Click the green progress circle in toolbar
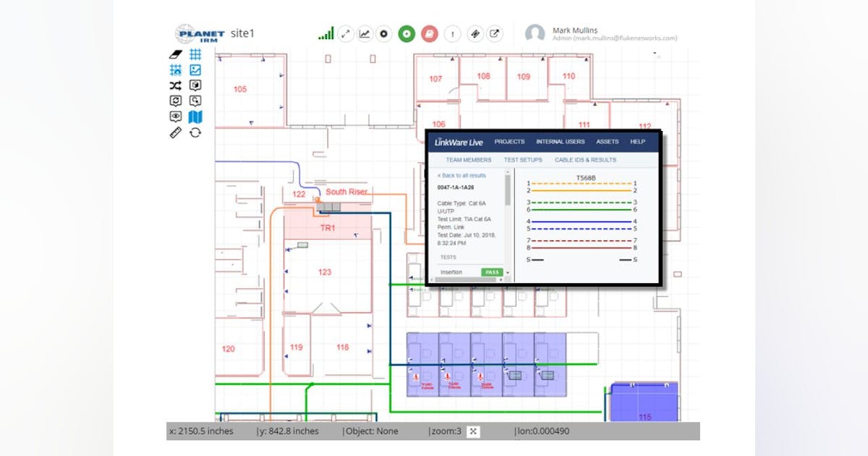 407,33
